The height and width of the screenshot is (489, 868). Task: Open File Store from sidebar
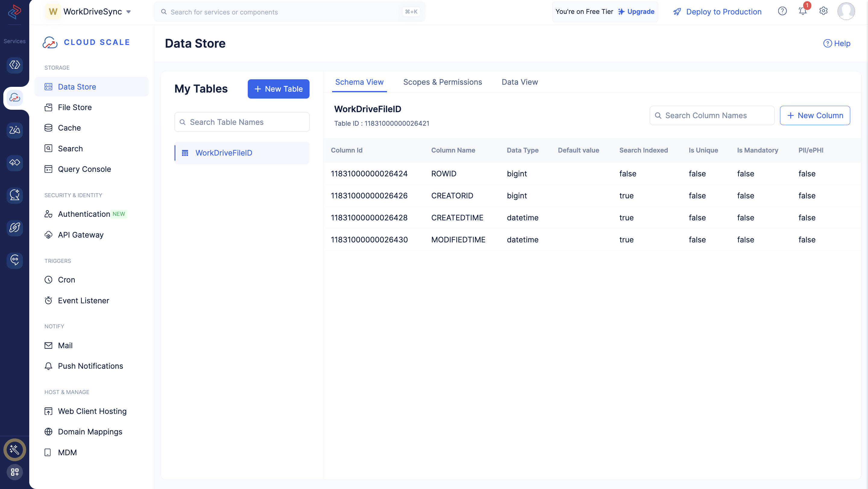click(74, 107)
